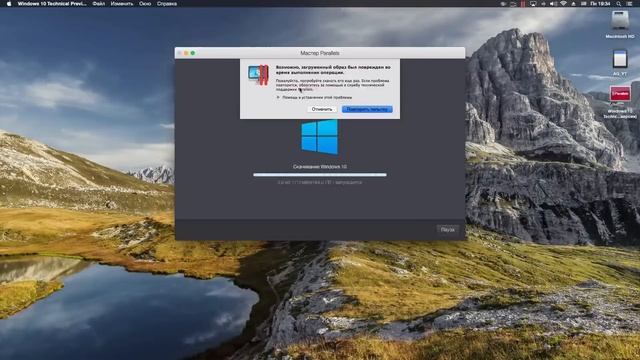Click the bold error message heading in dialog

click(x=333, y=69)
